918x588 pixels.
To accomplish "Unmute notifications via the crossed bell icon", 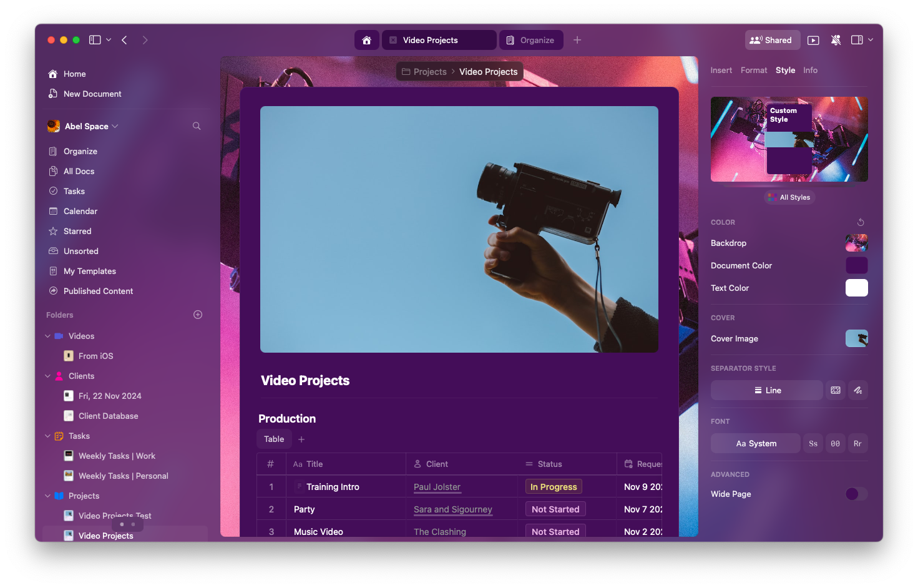I will [836, 39].
